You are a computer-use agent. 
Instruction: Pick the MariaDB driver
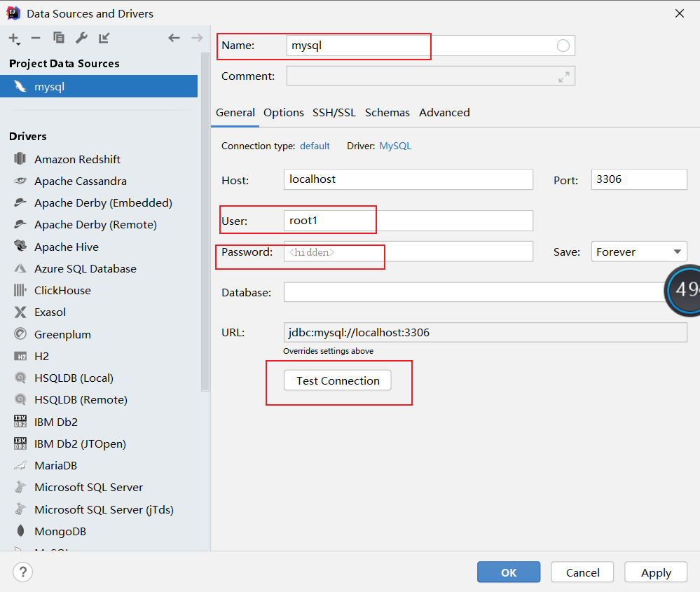coord(55,465)
